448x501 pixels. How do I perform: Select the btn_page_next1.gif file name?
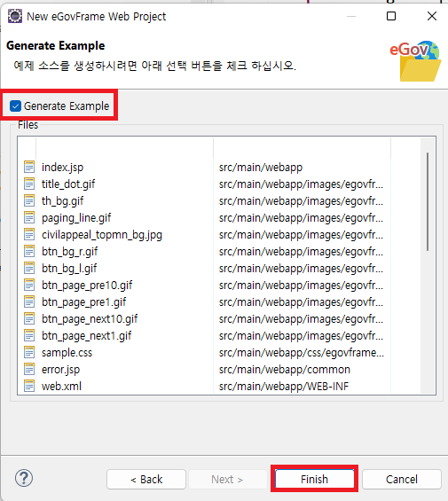point(86,336)
